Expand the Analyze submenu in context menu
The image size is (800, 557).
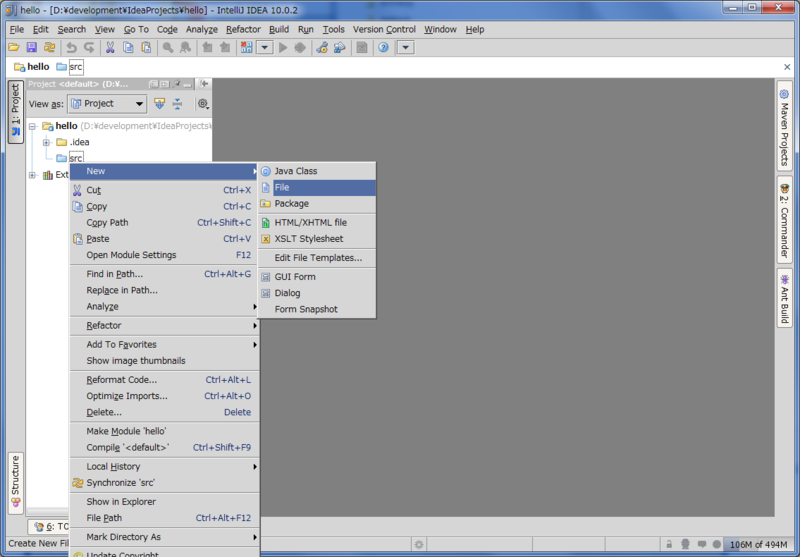[164, 307]
